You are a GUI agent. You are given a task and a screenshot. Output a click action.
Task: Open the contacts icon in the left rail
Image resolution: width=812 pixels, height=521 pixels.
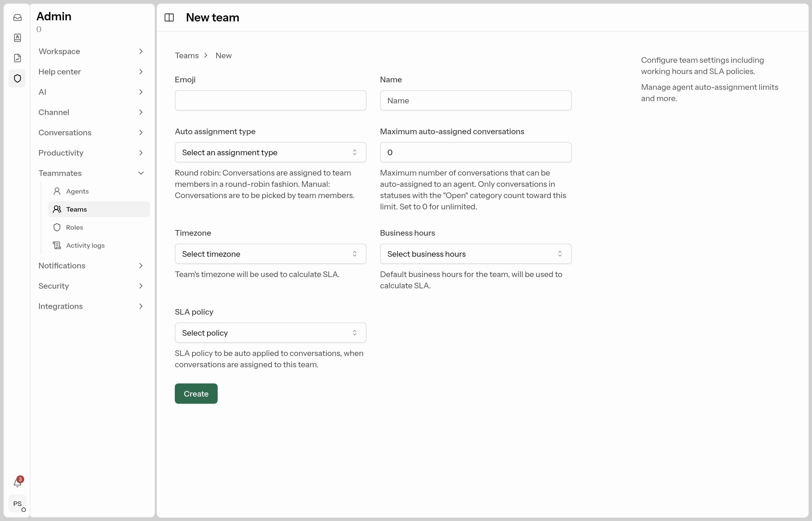coord(17,38)
